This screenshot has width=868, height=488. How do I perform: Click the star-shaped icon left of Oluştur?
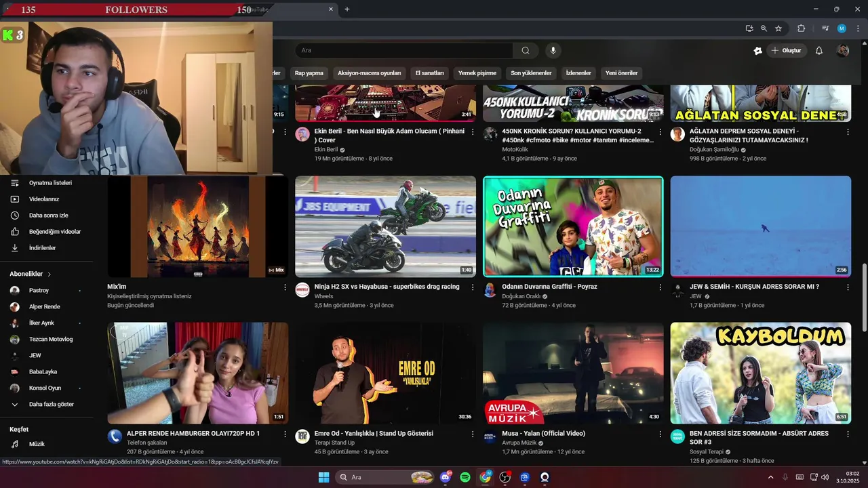tap(757, 51)
